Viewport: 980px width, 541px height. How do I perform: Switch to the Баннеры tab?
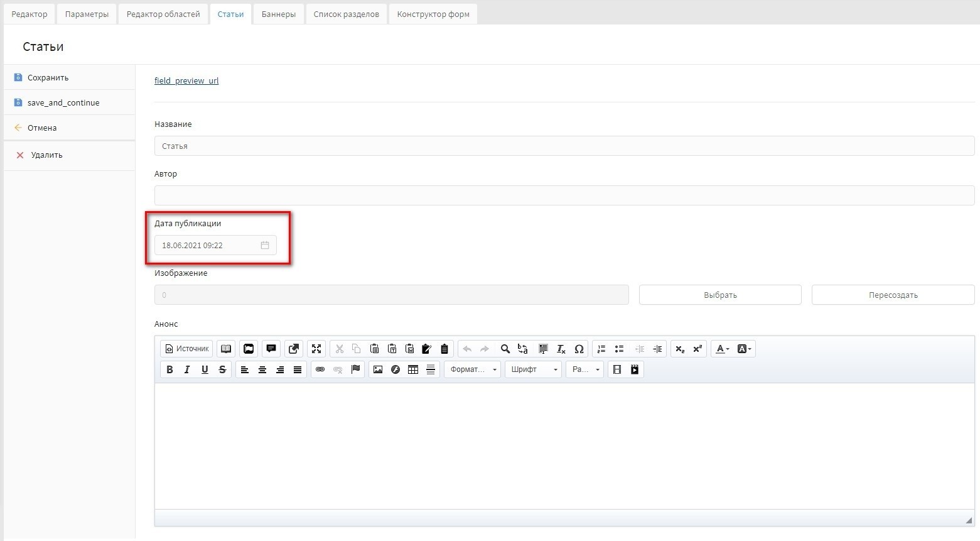point(278,14)
